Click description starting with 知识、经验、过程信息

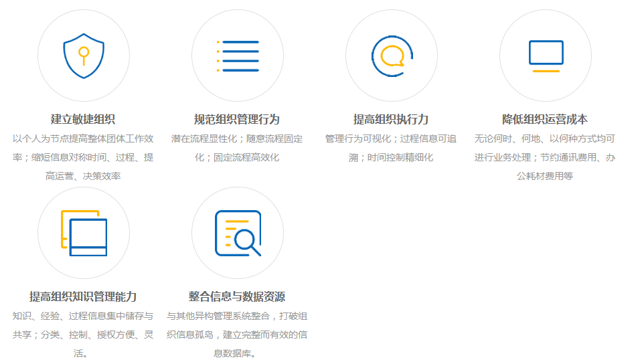(x=83, y=335)
